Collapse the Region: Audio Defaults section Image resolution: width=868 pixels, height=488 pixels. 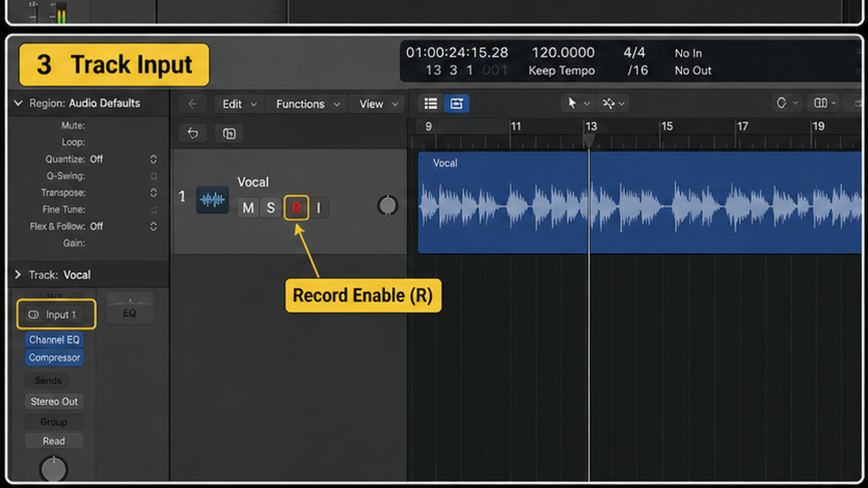coord(18,103)
